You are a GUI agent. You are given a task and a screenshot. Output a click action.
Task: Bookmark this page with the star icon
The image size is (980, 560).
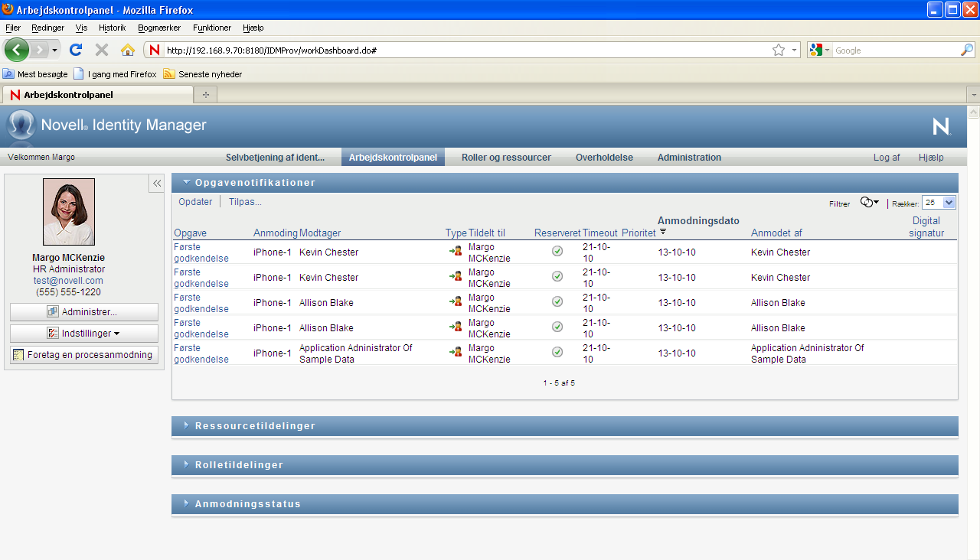click(x=779, y=50)
